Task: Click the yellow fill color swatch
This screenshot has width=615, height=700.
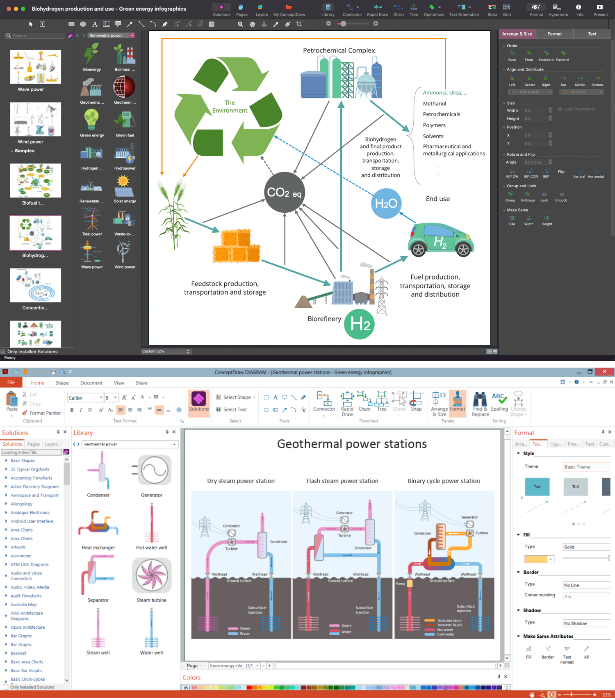Action: [x=536, y=559]
